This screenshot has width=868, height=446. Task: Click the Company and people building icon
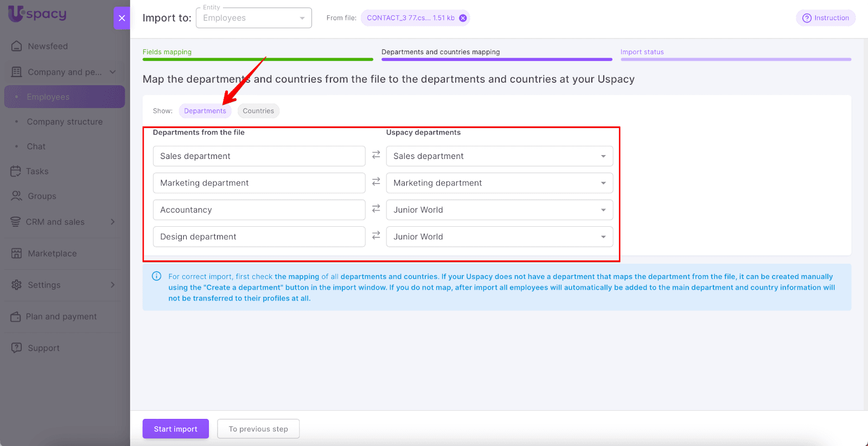tap(17, 72)
